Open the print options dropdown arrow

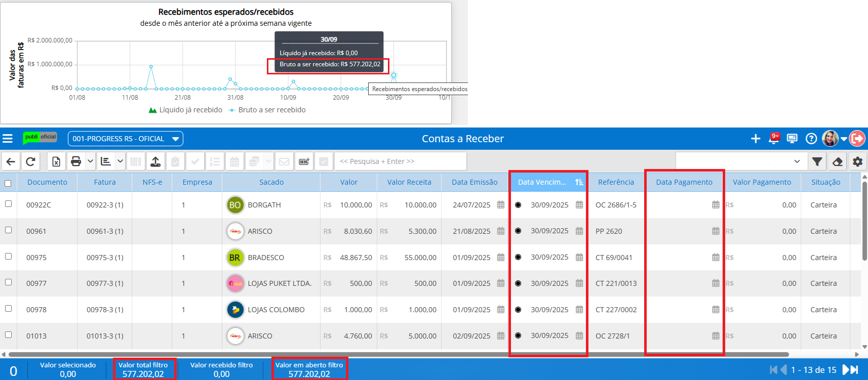(x=90, y=161)
